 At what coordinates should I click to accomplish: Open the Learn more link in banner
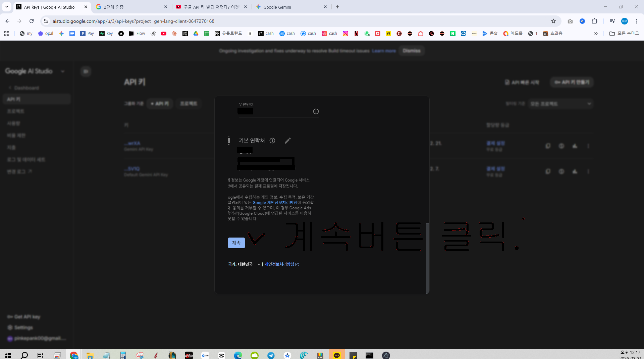384,51
